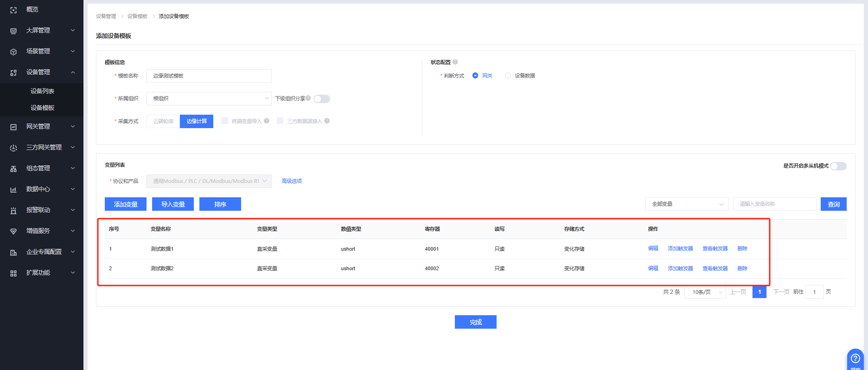This screenshot has width=868, height=370.
Task: Click the help icon beside 状态配置
Action: coord(455,62)
